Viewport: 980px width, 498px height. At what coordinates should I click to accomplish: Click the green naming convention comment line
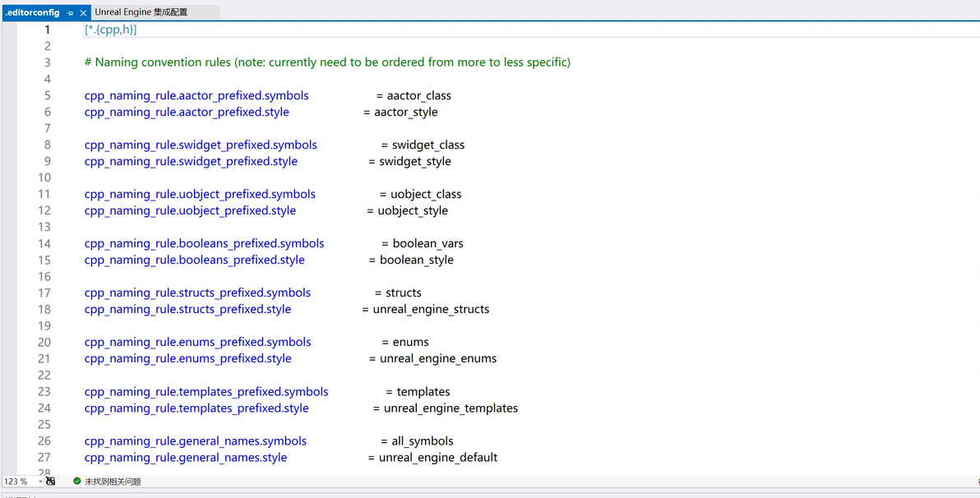click(x=327, y=62)
